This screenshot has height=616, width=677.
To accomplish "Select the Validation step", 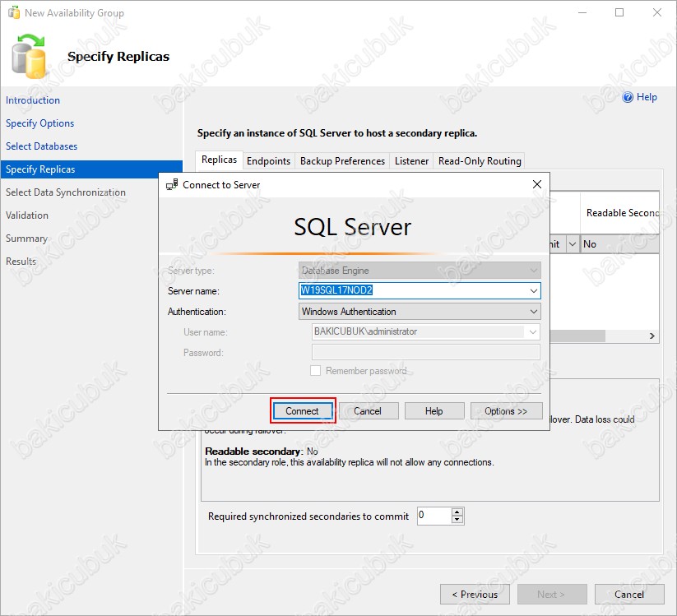I will (x=27, y=215).
